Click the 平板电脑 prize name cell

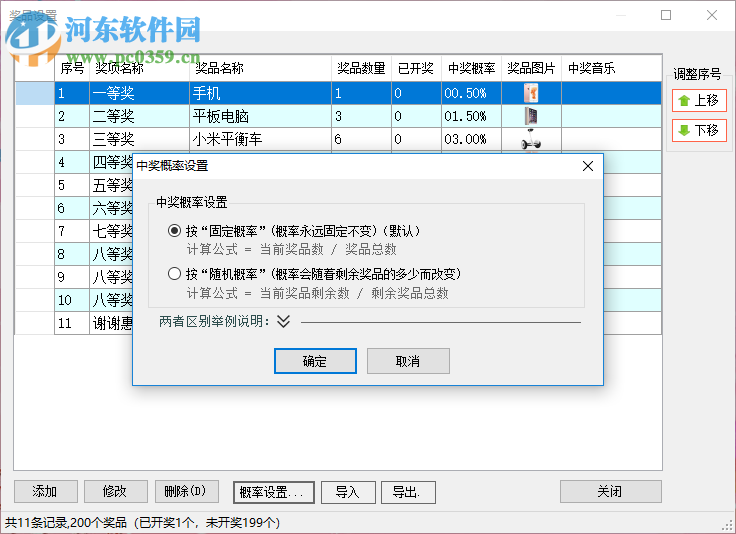pos(261,116)
